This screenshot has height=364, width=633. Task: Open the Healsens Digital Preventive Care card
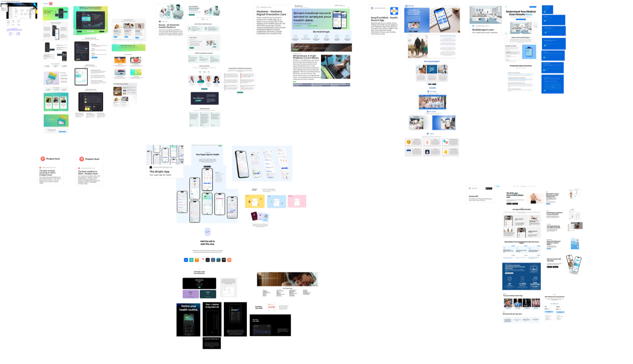271,21
